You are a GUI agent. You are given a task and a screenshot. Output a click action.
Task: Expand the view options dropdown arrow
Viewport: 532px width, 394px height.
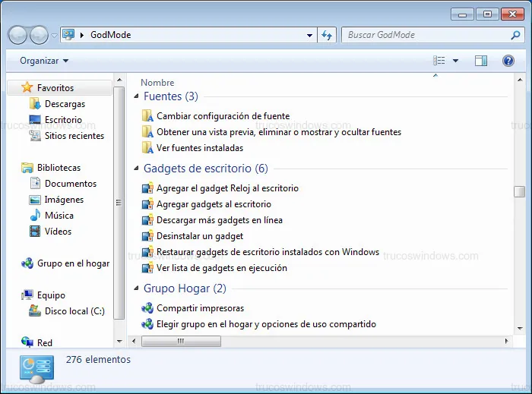[455, 61]
